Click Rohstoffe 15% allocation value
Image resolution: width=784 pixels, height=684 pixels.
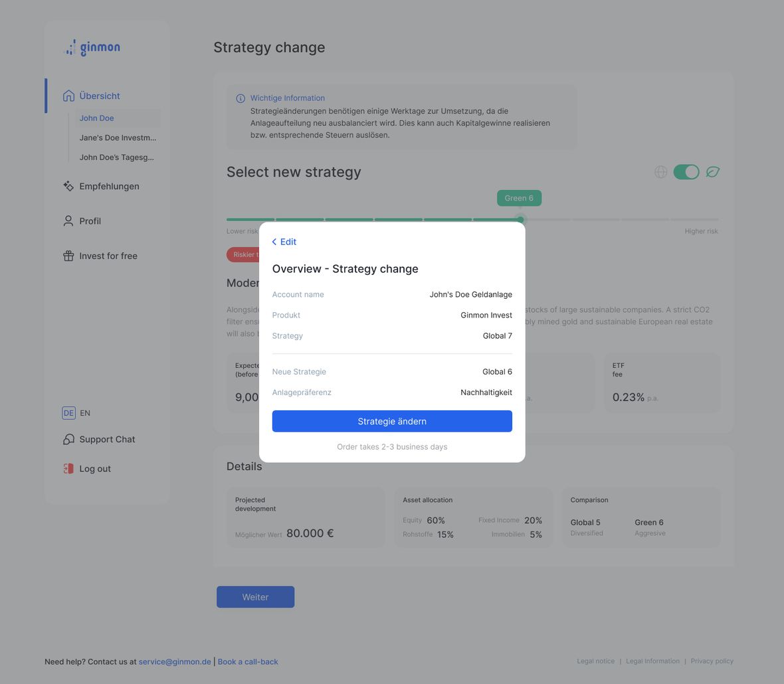445,535
